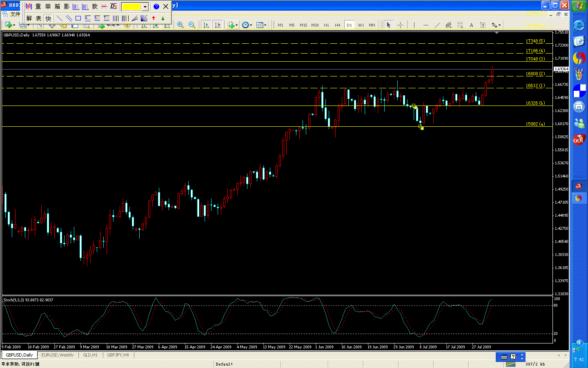This screenshot has height=368, width=588.
Task: Zoom out on the chart
Action: click(x=192, y=25)
